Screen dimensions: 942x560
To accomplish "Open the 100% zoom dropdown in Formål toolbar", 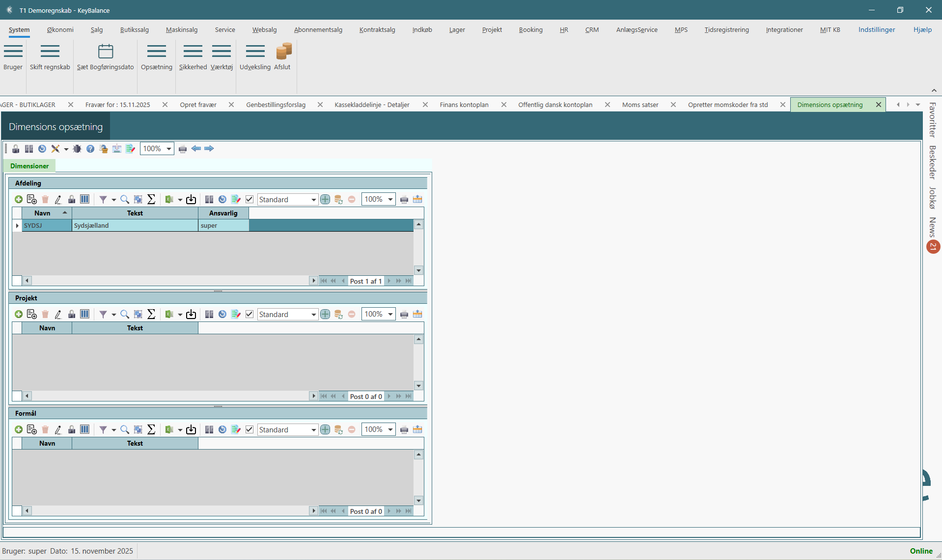I will (x=390, y=429).
